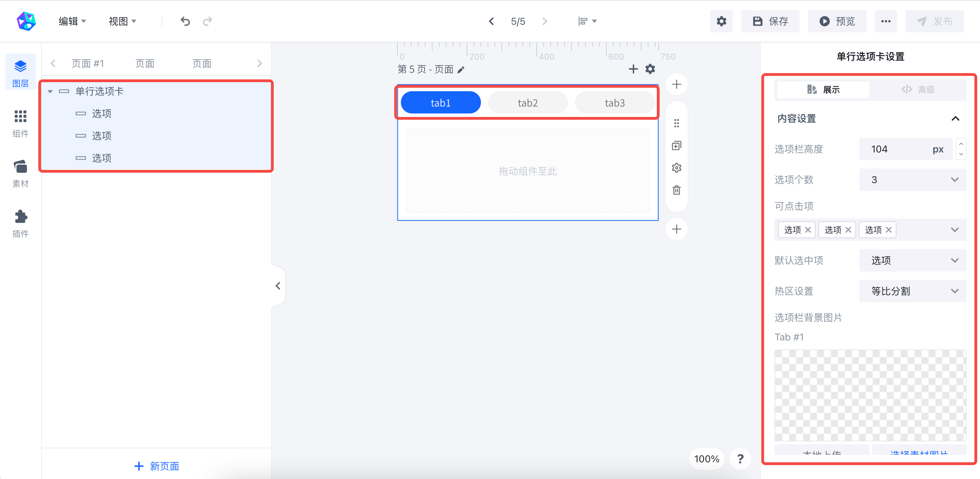Open the alignment dropdown in top bar

(x=587, y=21)
